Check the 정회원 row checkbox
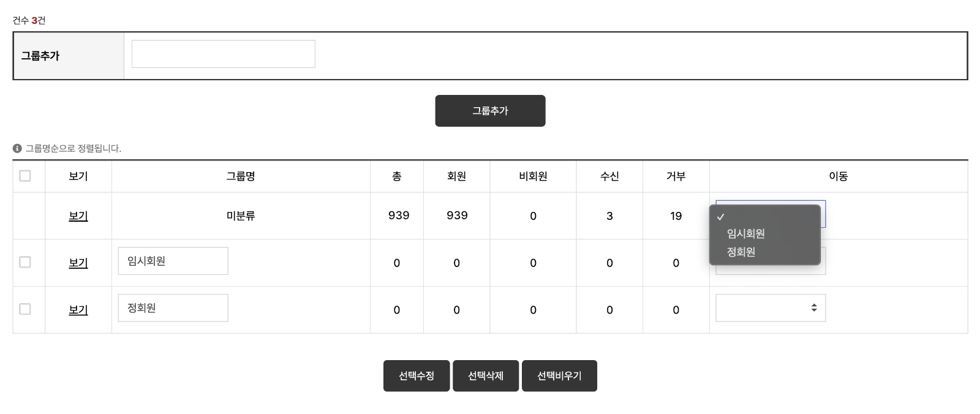Screen dimensions: 980x414 (x=25, y=309)
